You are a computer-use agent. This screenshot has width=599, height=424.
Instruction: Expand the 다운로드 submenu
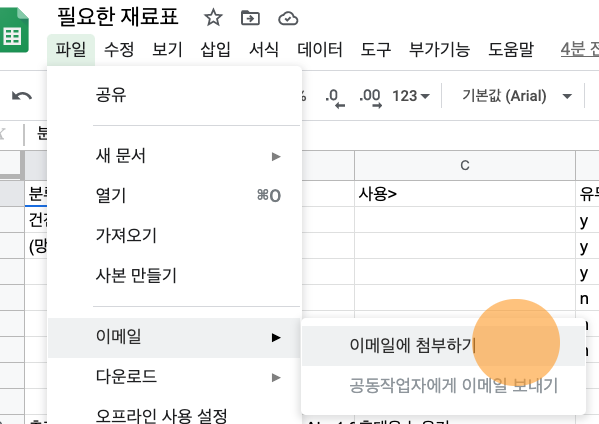click(175, 377)
